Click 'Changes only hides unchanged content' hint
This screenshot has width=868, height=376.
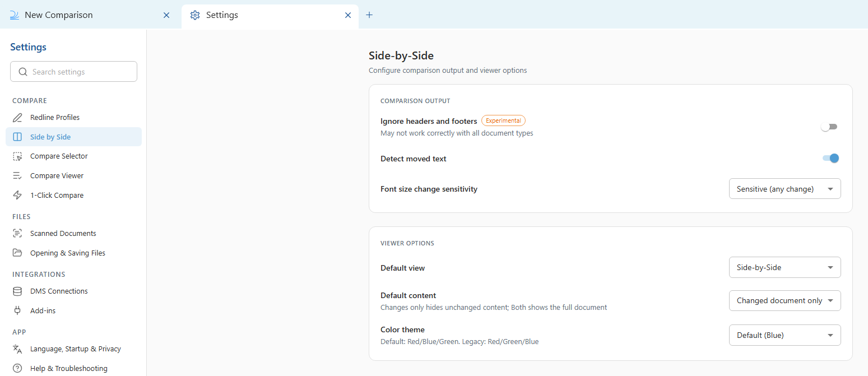coord(494,307)
